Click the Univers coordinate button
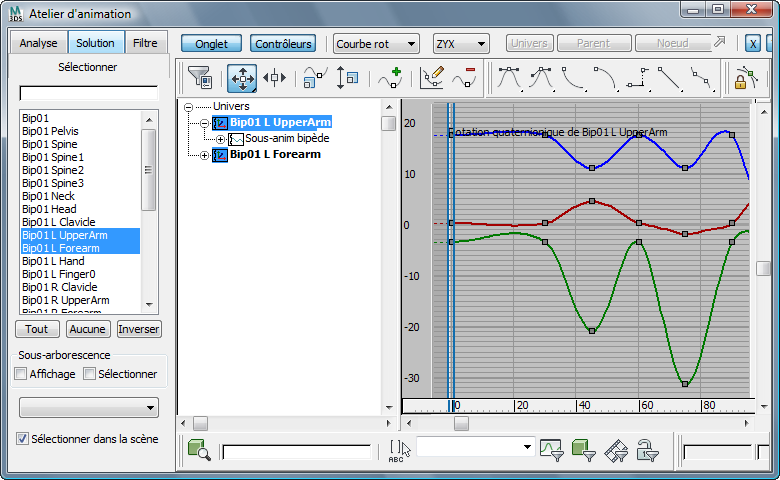The width and height of the screenshot is (780, 480). pyautogui.click(x=529, y=43)
